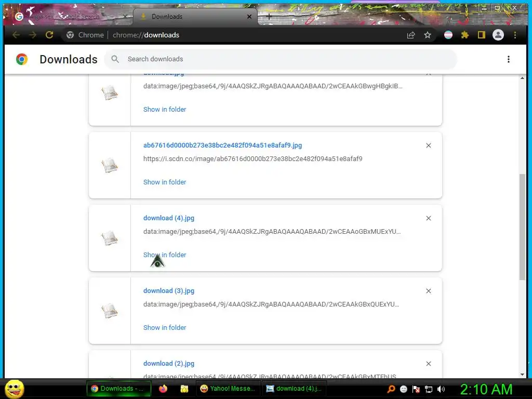This screenshot has height=399, width=532.
Task: Click download (3).jpg data:image URL text
Action: point(271,304)
